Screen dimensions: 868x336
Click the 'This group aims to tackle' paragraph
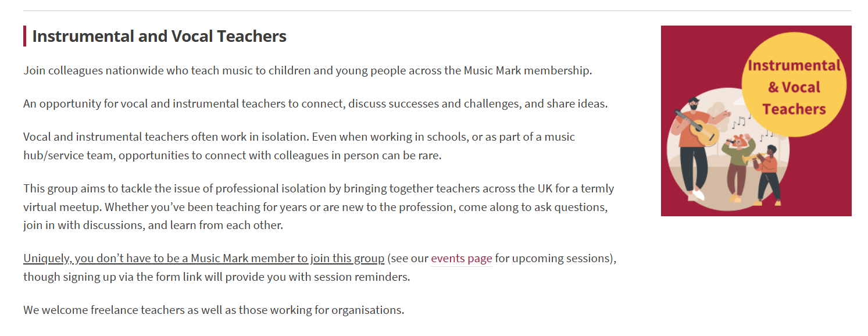pos(318,207)
